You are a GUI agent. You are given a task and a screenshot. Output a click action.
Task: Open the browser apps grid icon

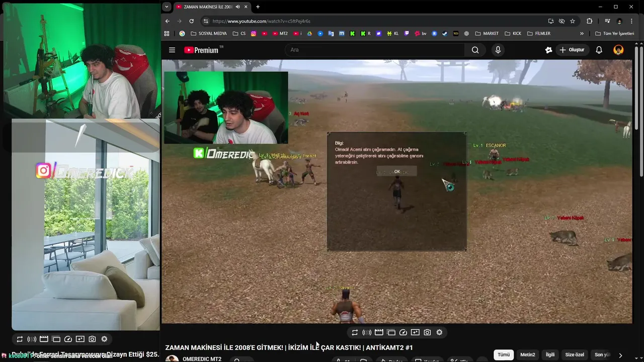pos(167,34)
